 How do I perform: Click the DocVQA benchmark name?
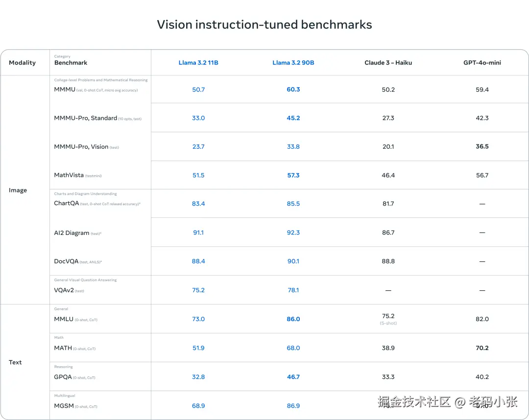[66, 261]
